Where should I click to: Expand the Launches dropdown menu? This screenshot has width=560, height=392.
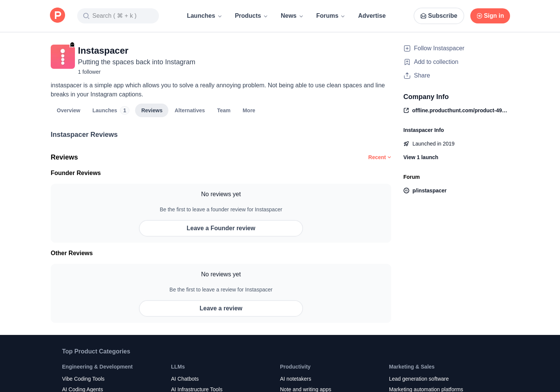pyautogui.click(x=204, y=16)
